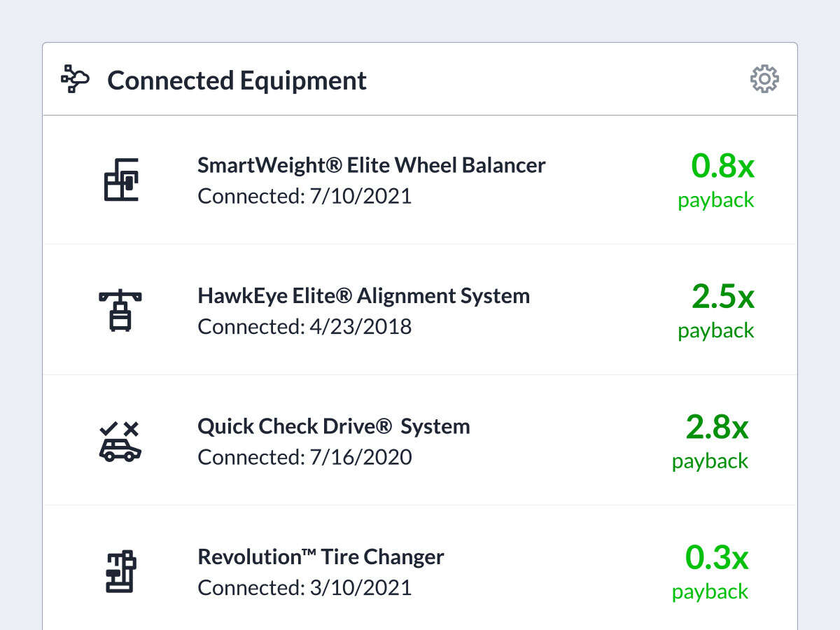
Task: Open Revolution Tire Changer entry
Action: (x=321, y=557)
